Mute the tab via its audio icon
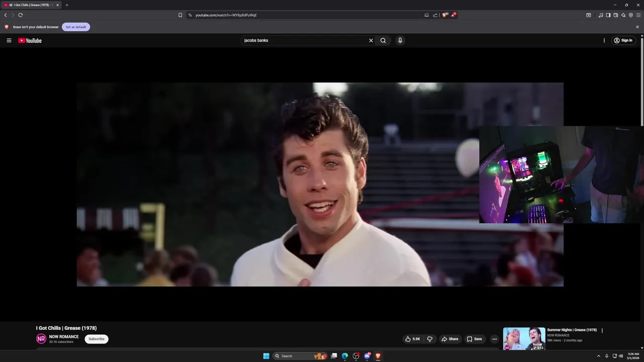 11,5
